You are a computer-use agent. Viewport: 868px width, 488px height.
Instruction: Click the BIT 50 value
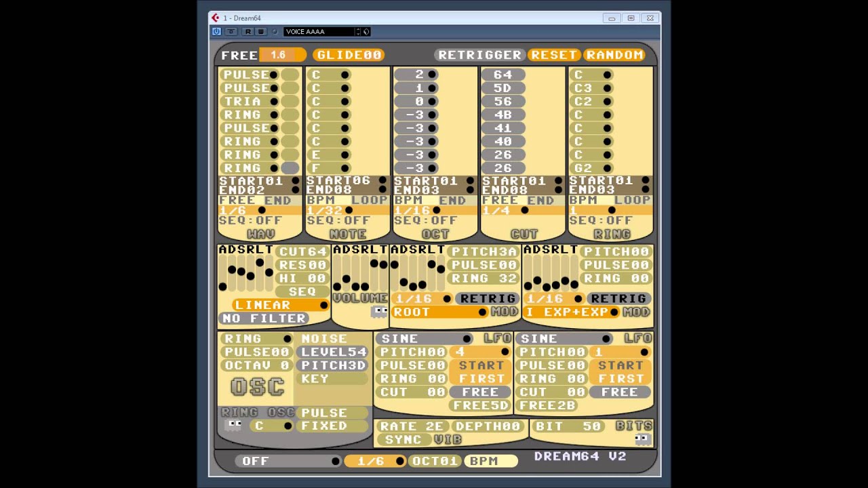(x=569, y=426)
